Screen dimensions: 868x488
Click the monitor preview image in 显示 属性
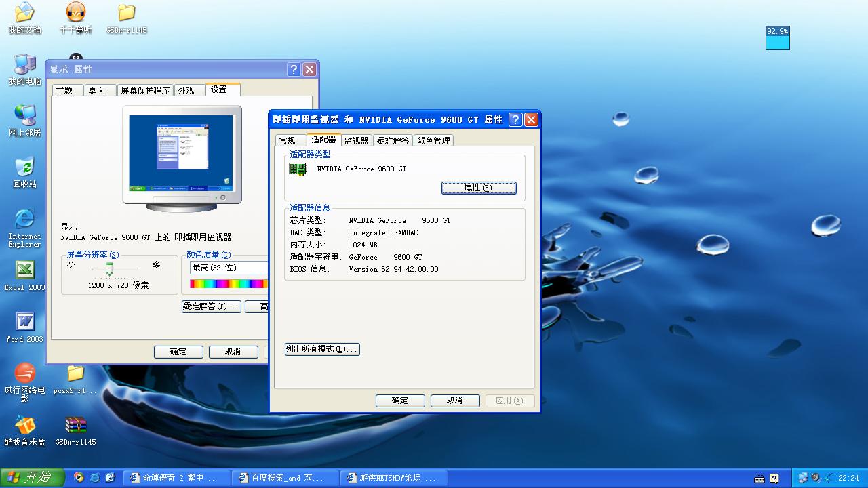(182, 158)
